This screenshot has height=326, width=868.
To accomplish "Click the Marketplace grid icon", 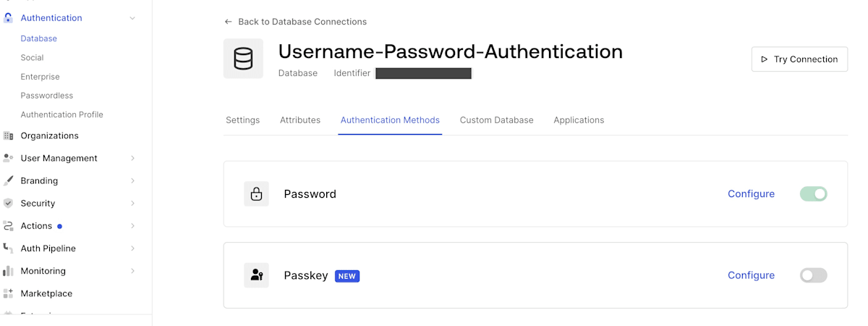I will [9, 293].
